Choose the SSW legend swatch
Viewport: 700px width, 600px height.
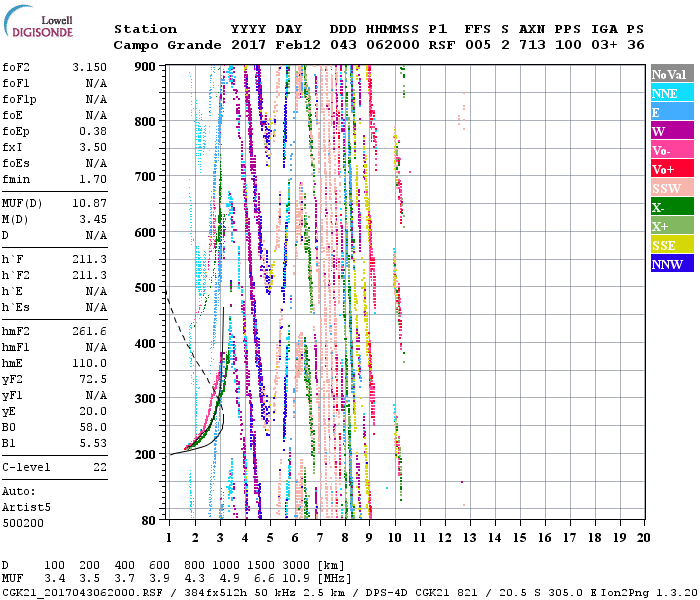coord(672,188)
